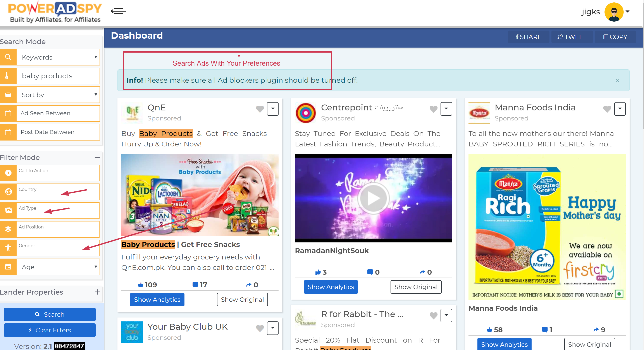Screen dimensions: 644x350
Task: Click Show Analytics under the QnE ad
Action: tap(157, 299)
